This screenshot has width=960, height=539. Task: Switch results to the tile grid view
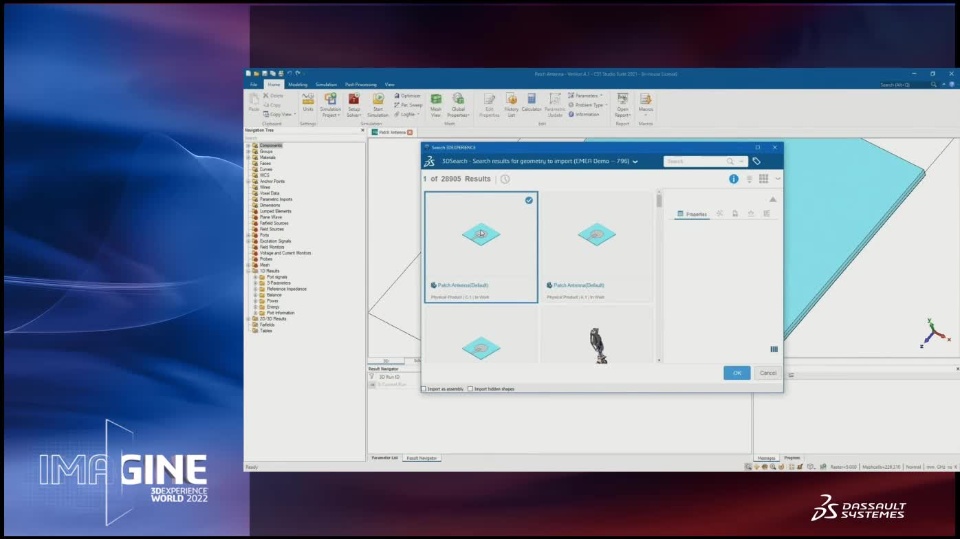[763, 179]
